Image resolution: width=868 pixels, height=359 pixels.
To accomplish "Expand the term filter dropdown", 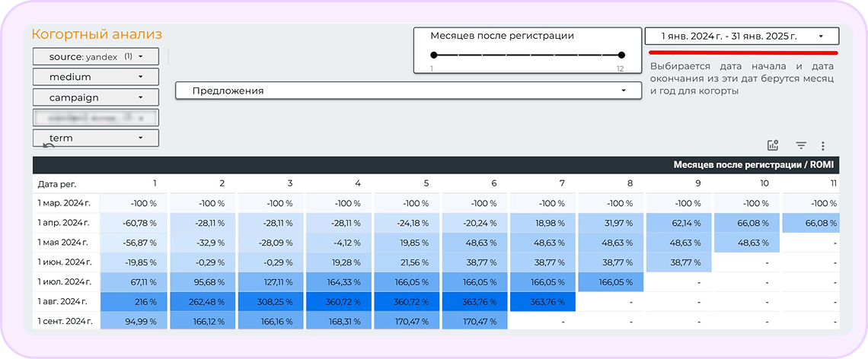I will (96, 138).
